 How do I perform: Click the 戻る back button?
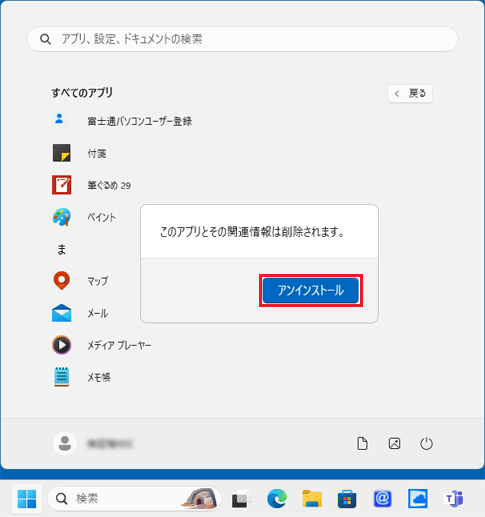tap(410, 93)
